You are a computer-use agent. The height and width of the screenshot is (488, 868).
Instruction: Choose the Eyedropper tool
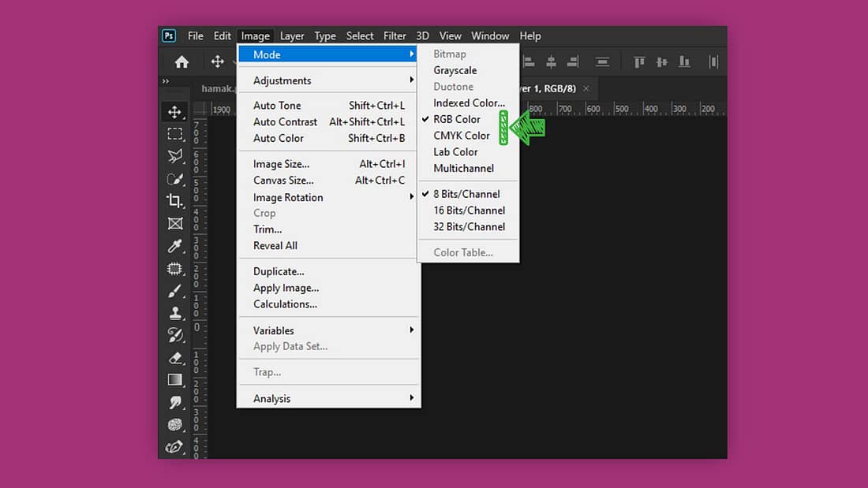point(175,246)
